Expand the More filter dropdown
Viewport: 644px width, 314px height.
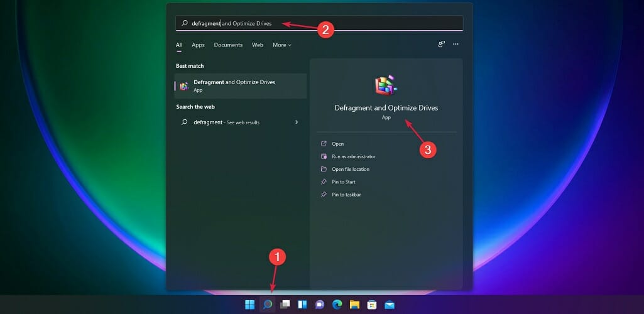[x=281, y=45]
